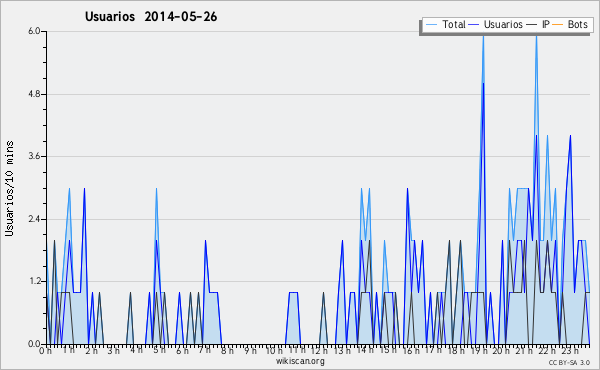Click the '5 h' x-axis label
Image resolution: width=600 pixels, height=370 pixels.
[x=159, y=350]
